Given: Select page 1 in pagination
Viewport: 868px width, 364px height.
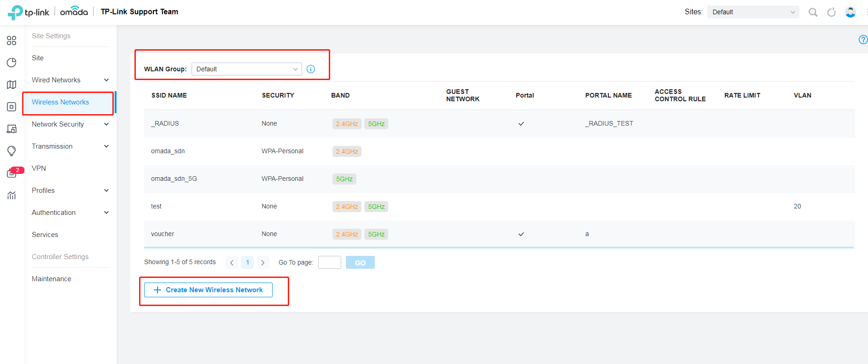Looking at the screenshot, I should pyautogui.click(x=247, y=262).
